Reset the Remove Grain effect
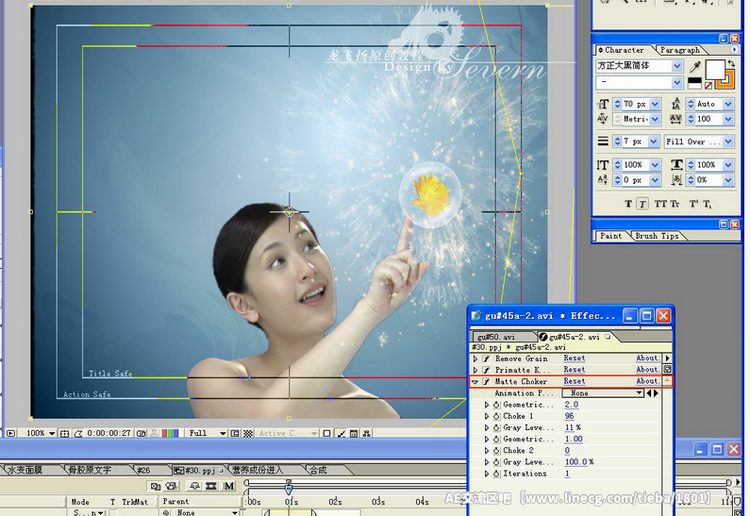The height and width of the screenshot is (516, 750). 574,358
